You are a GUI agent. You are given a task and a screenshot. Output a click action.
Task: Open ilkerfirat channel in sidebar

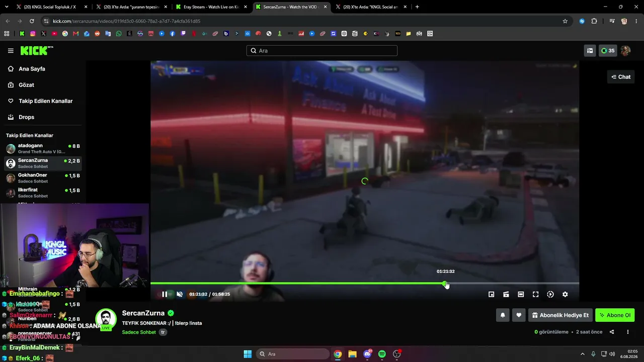[x=43, y=193]
